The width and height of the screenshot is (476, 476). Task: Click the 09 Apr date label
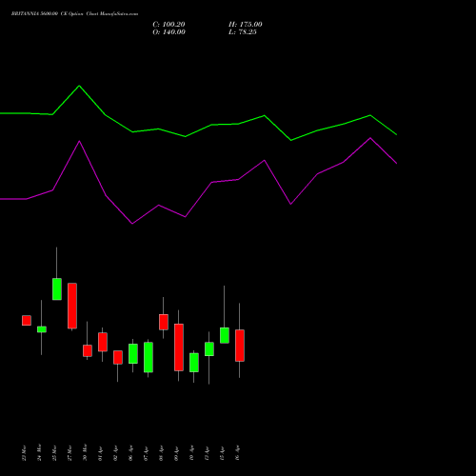click(x=176, y=453)
